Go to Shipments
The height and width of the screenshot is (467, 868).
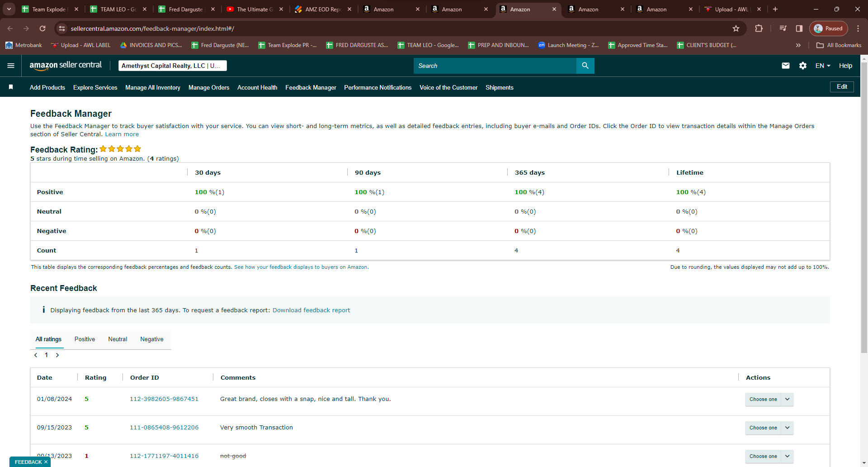tap(500, 87)
